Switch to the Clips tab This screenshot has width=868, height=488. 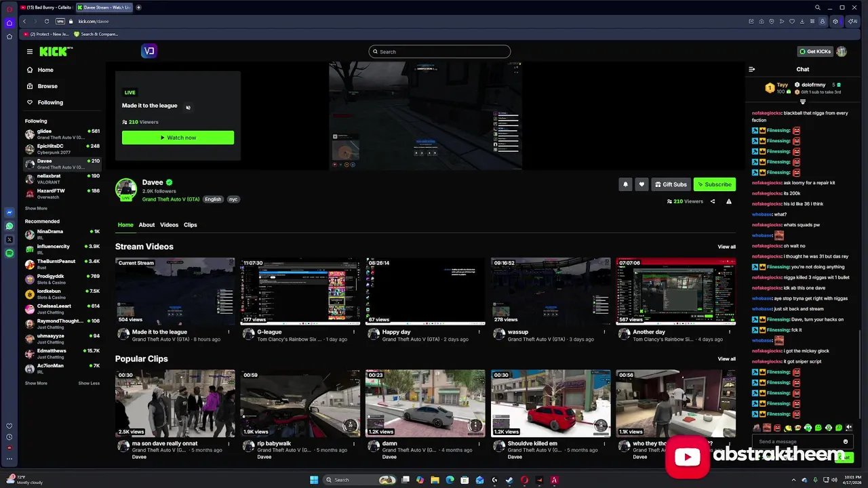191,225
